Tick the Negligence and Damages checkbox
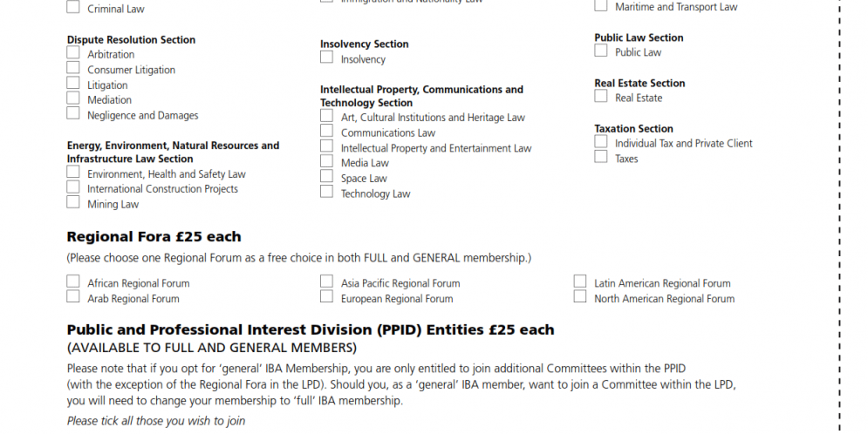 click(73, 114)
